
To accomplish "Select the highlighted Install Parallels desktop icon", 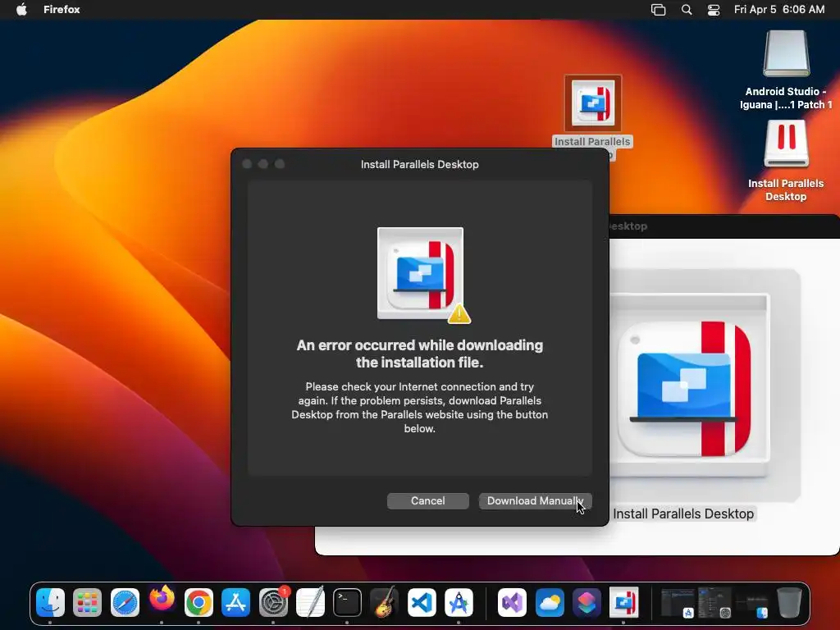I will click(593, 103).
